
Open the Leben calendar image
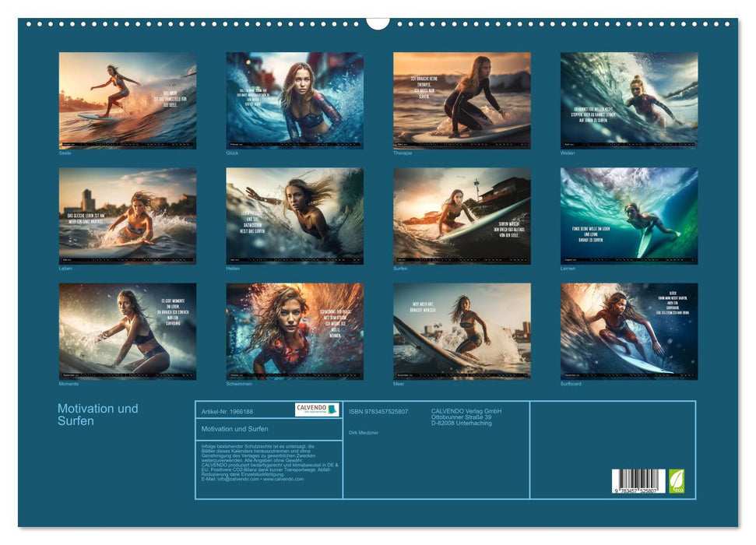(128, 216)
